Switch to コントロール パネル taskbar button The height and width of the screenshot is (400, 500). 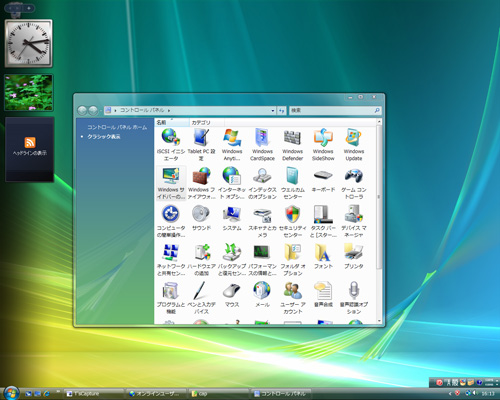pyautogui.click(x=281, y=394)
